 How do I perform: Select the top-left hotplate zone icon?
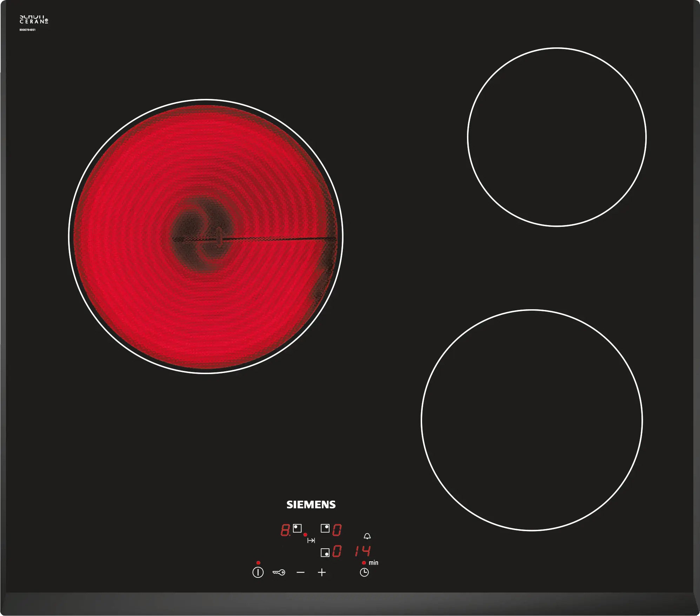pos(297,528)
